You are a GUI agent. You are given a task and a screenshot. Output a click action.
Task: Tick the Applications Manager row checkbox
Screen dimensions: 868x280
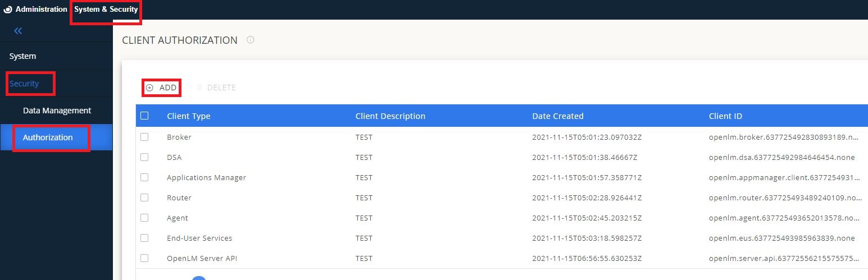pos(144,177)
